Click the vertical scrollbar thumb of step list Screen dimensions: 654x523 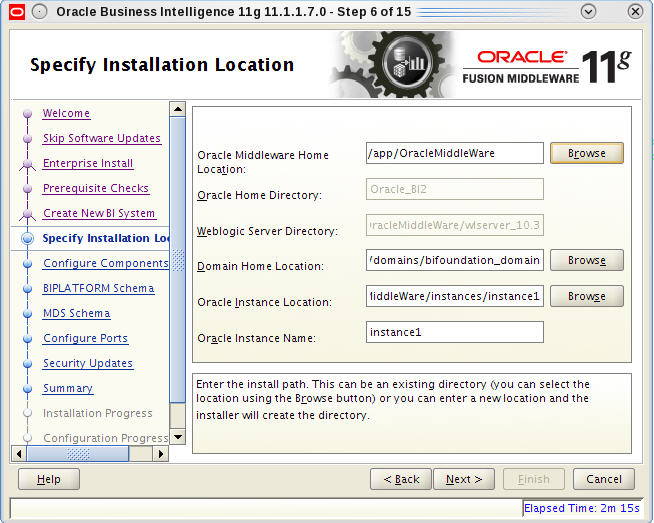(178, 260)
